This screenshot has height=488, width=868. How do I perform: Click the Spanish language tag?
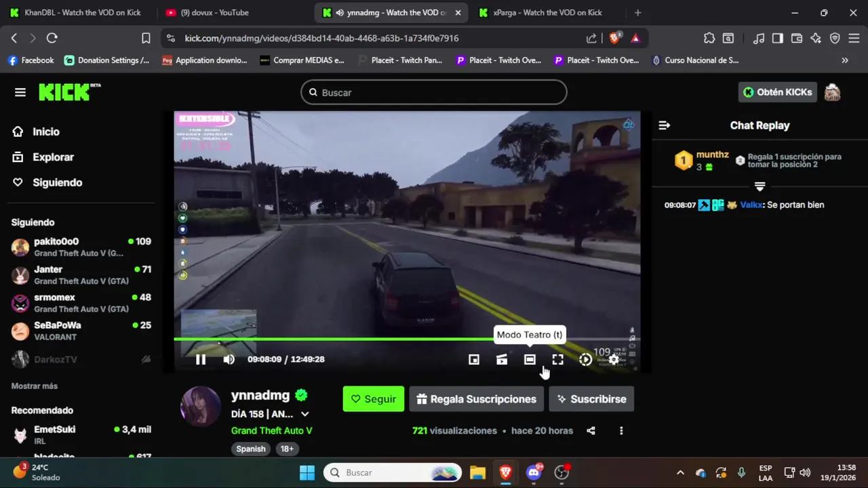(x=251, y=449)
